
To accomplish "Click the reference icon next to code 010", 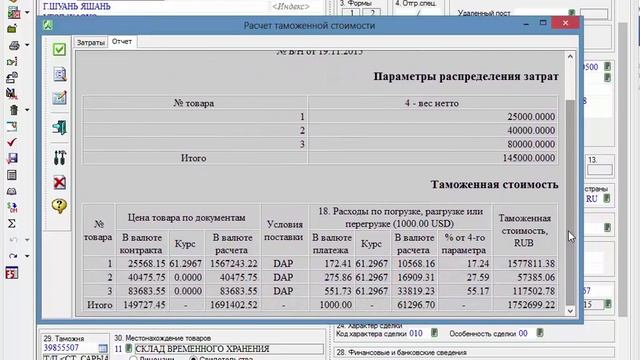I will pyautogui.click(x=434, y=333).
